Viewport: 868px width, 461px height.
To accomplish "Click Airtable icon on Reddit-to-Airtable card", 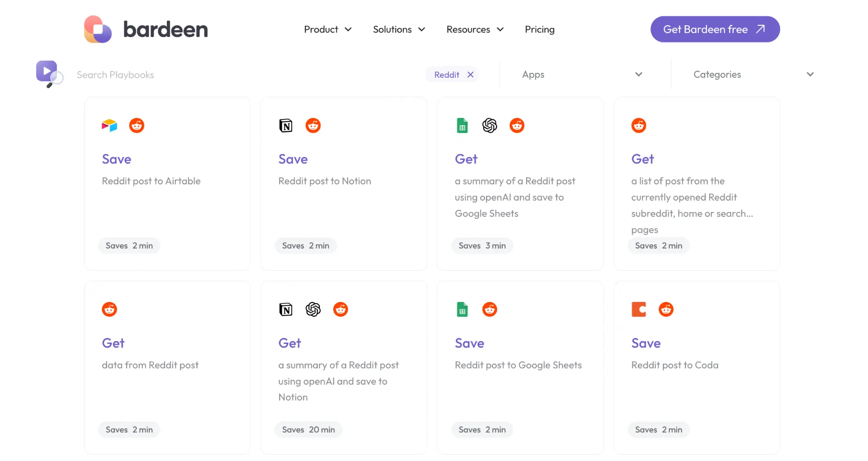I will 109,125.
